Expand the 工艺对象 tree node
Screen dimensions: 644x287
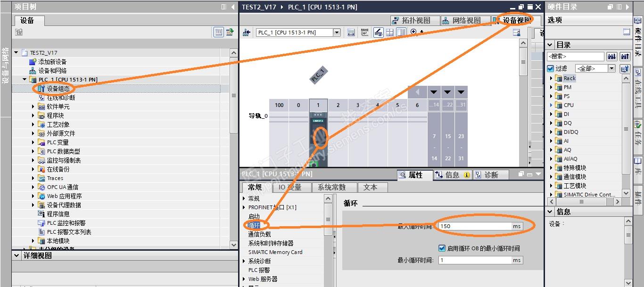click(x=33, y=124)
